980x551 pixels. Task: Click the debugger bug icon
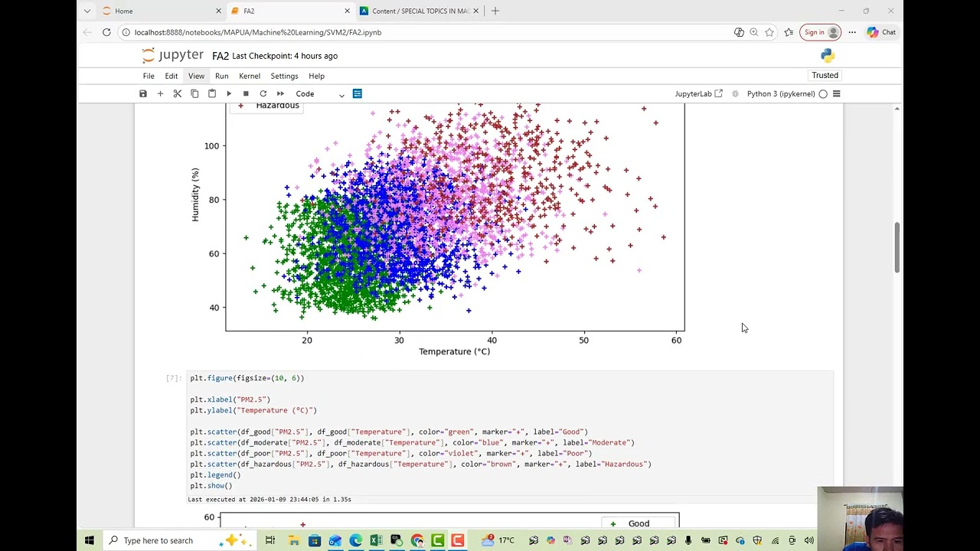point(735,93)
